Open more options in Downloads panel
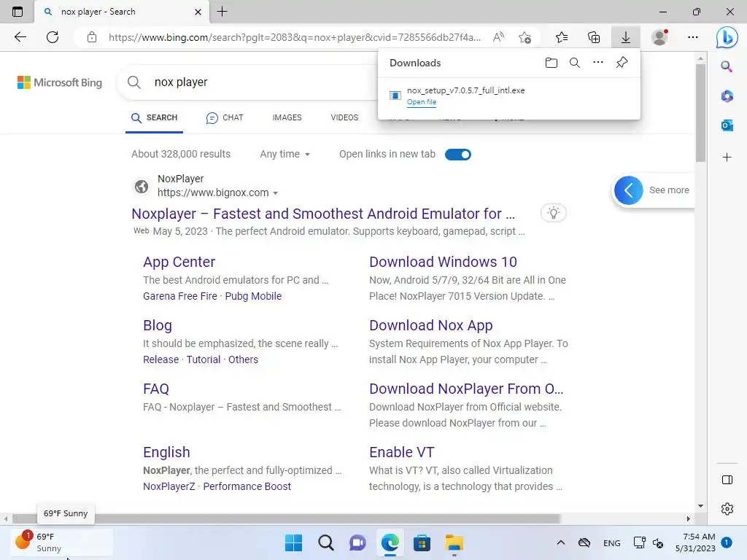The height and width of the screenshot is (560, 747). pyautogui.click(x=598, y=63)
